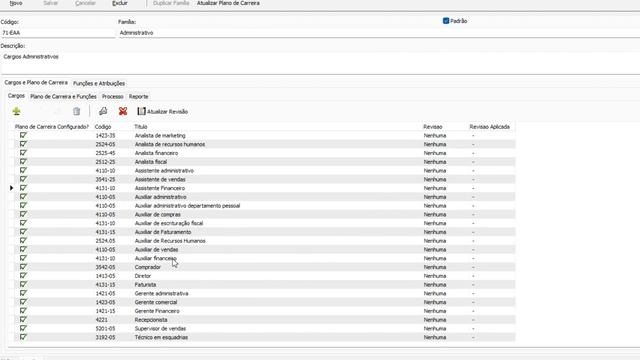Click Duplicar Família button
This screenshot has height=360, width=640.
[171, 3]
